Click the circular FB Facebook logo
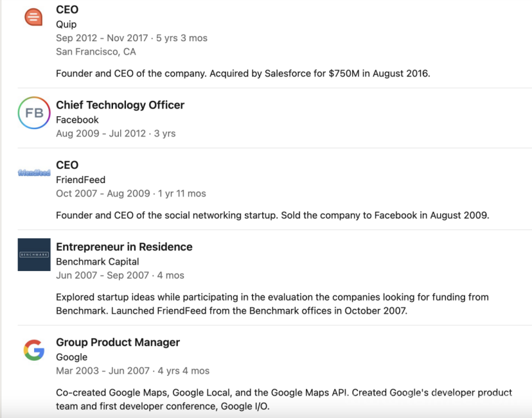Image resolution: width=532 pixels, height=418 pixels. pos(34,113)
